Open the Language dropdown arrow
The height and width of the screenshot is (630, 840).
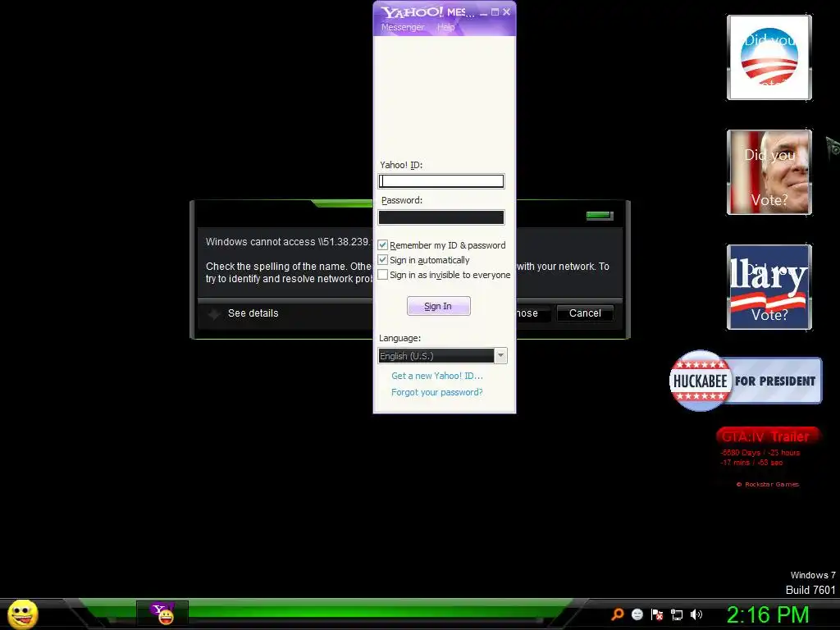[500, 356]
